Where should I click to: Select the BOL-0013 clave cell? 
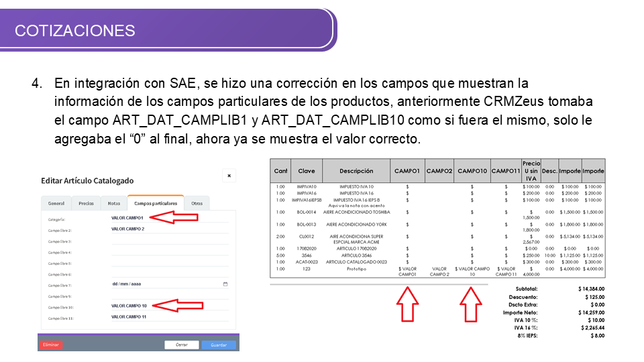(307, 224)
